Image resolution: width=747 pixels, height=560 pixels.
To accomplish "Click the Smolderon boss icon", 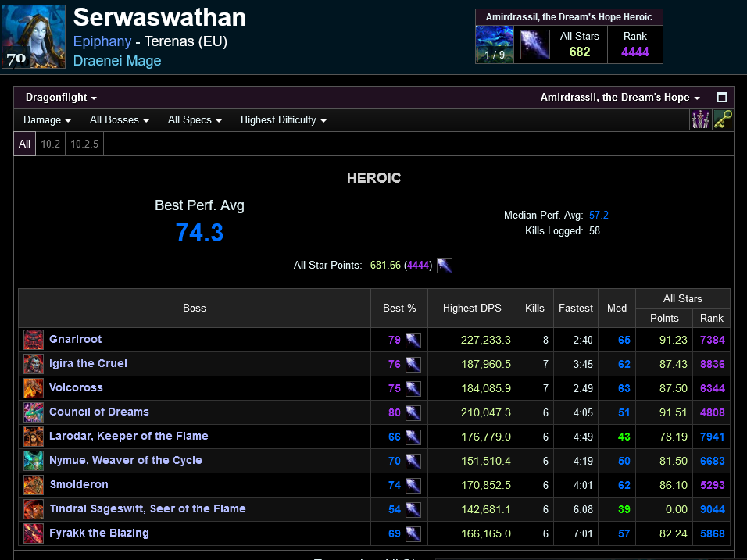I will [x=34, y=485].
